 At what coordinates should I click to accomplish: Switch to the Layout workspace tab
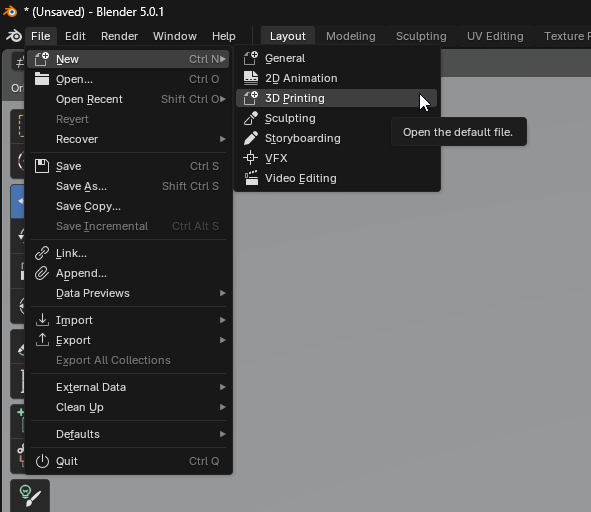point(288,36)
